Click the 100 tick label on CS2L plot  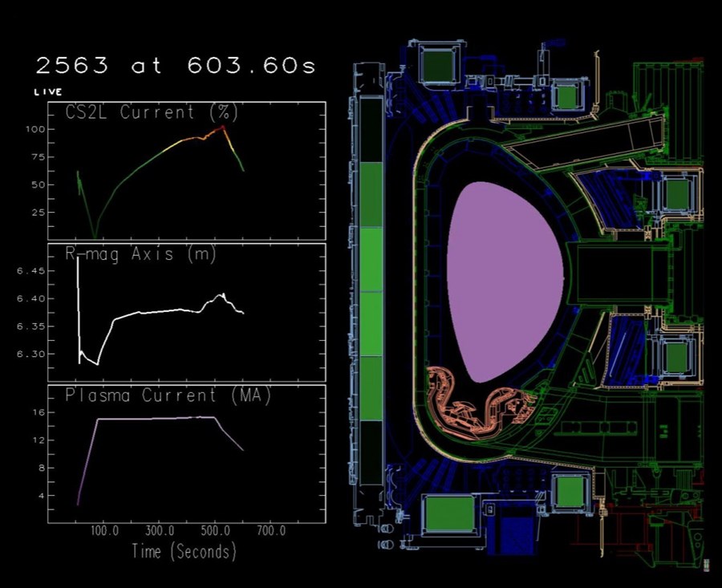pyautogui.click(x=36, y=129)
